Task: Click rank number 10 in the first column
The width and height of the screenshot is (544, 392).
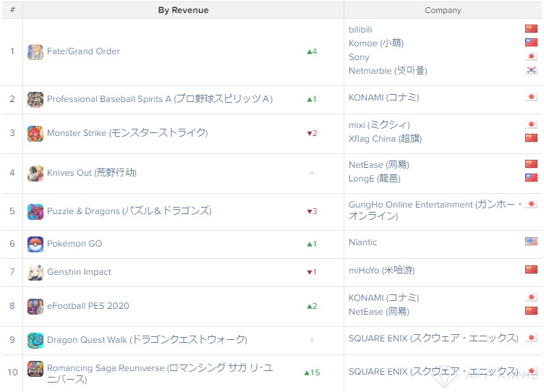Action: click(12, 372)
